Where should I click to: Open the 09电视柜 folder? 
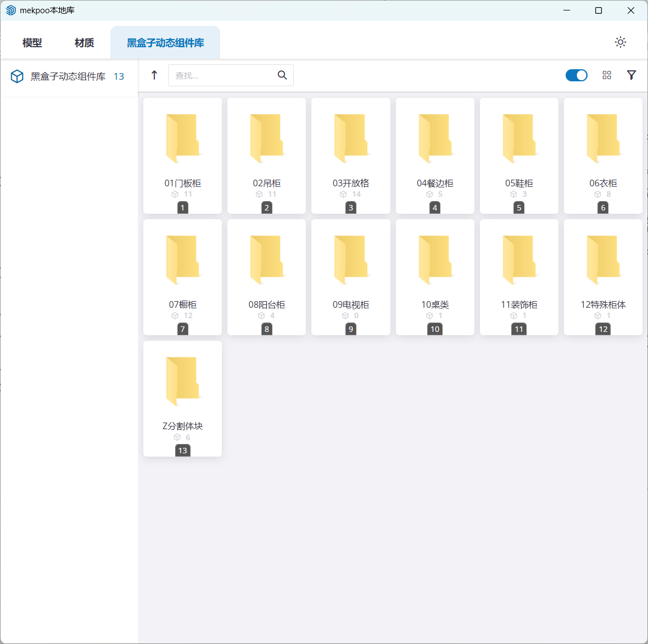coord(351,270)
